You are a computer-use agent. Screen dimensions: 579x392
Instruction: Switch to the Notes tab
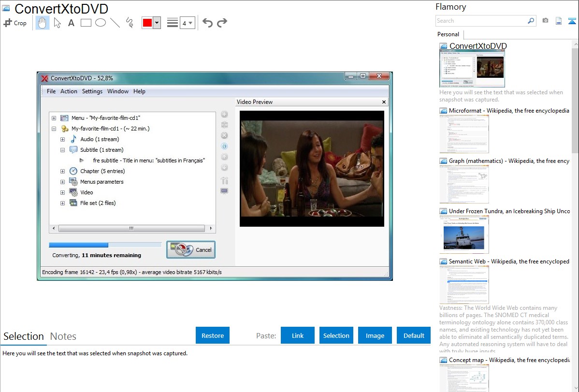coord(63,336)
